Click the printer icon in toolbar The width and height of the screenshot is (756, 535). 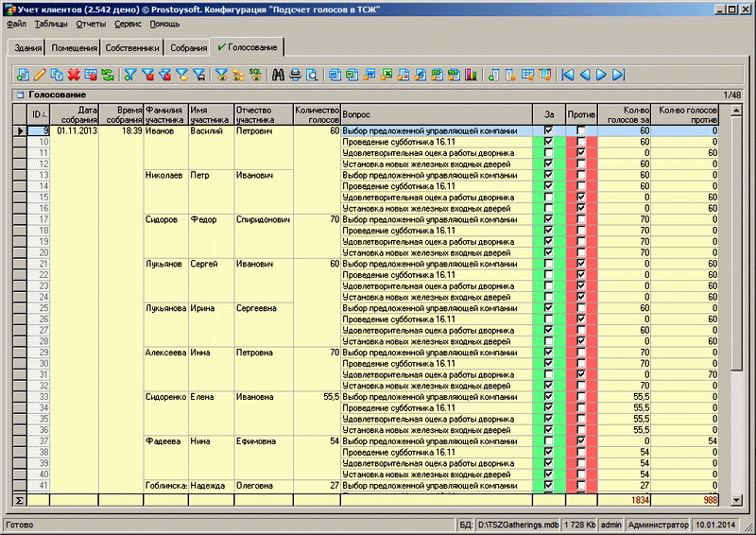295,75
